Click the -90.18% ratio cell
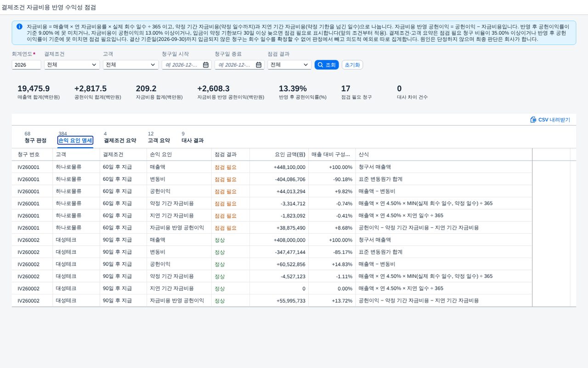Viewport: 588px width, 368px height. pos(343,179)
